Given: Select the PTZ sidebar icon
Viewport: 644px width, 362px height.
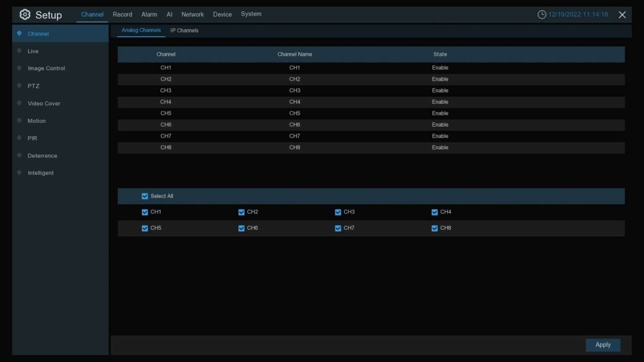Looking at the screenshot, I should (19, 86).
